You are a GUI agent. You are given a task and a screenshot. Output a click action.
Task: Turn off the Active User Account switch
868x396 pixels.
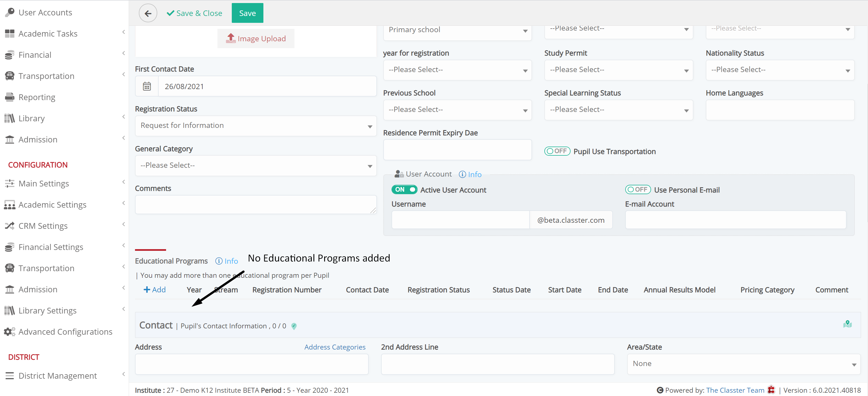click(x=404, y=189)
